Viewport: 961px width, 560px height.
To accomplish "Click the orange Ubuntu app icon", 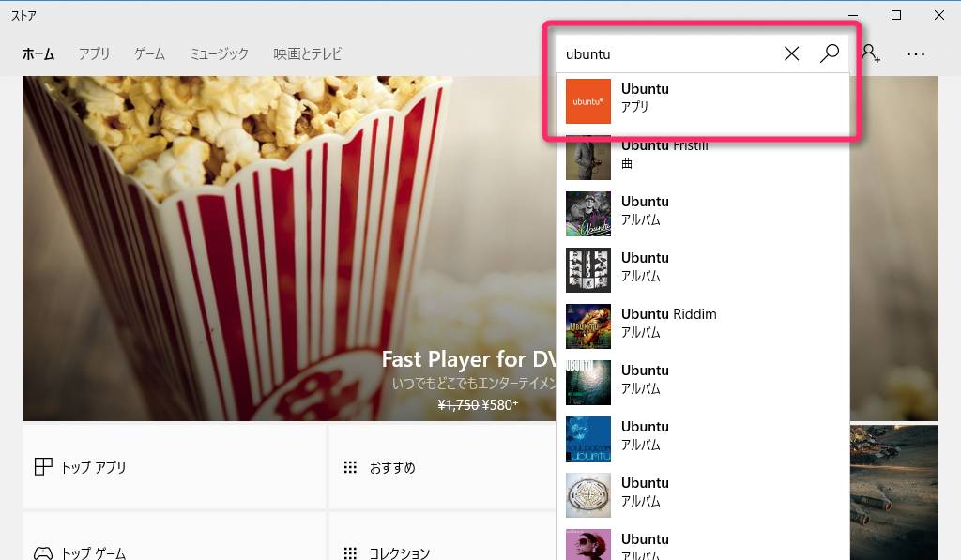I will click(587, 101).
